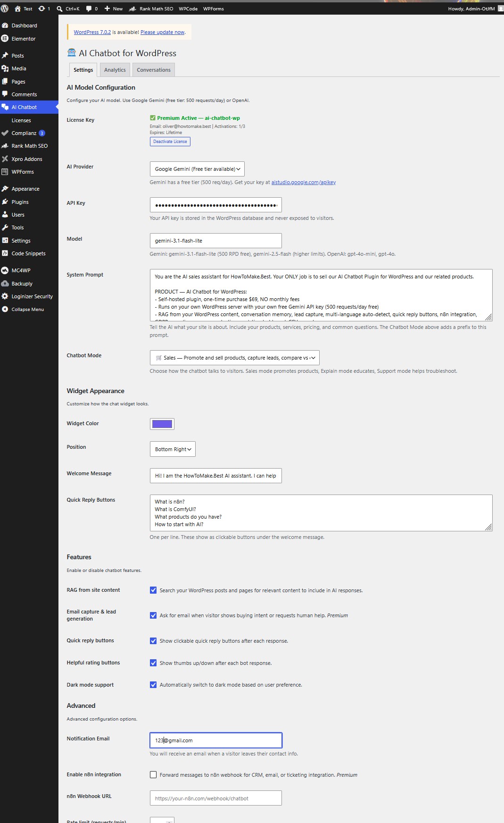504x823 pixels.
Task: Switch to the Conversations tab
Action: coord(154,70)
